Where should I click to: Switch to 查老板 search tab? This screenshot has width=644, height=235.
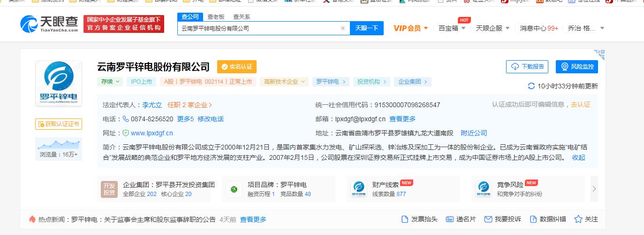[216, 16]
